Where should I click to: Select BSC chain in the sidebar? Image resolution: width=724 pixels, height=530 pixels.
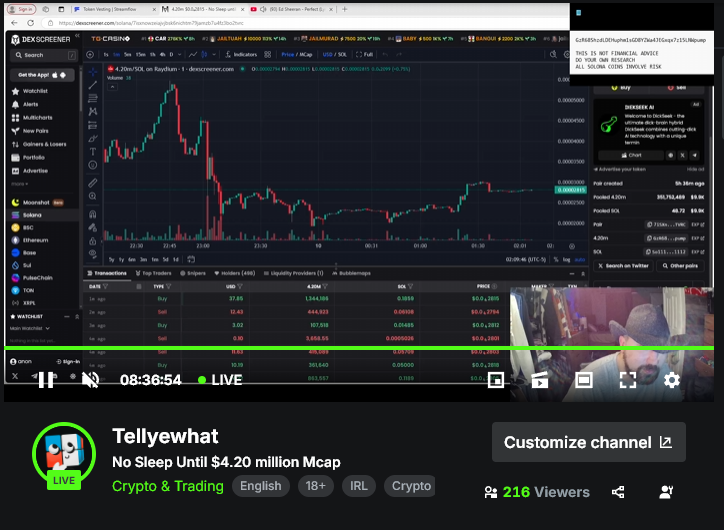[x=23, y=228]
